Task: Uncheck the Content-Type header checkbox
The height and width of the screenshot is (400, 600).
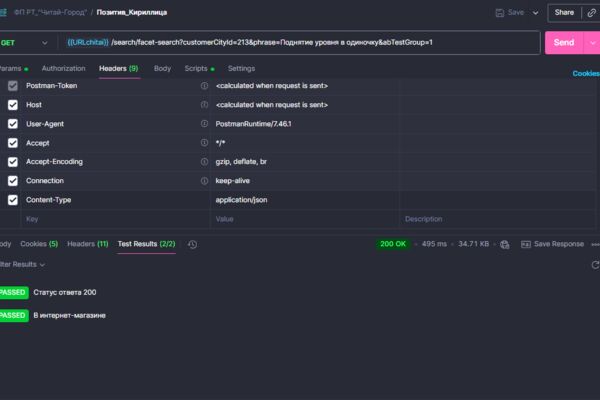Action: [x=13, y=200]
